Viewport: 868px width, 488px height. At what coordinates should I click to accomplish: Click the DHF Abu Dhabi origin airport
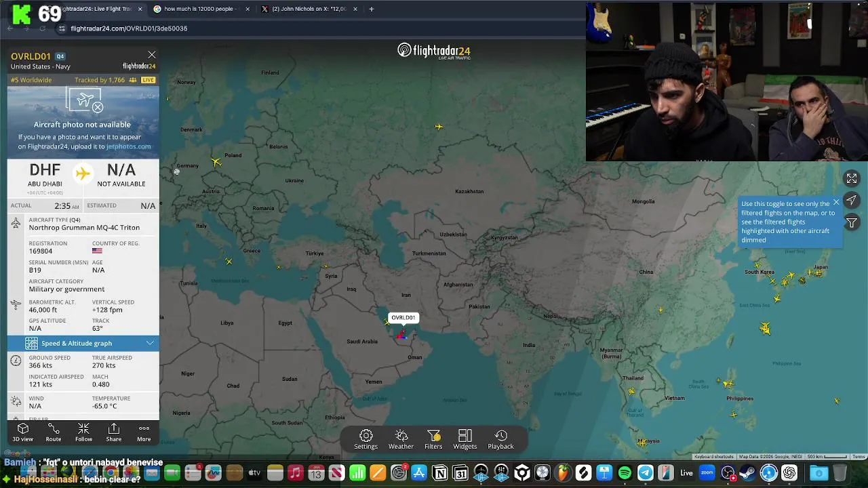pyautogui.click(x=45, y=174)
